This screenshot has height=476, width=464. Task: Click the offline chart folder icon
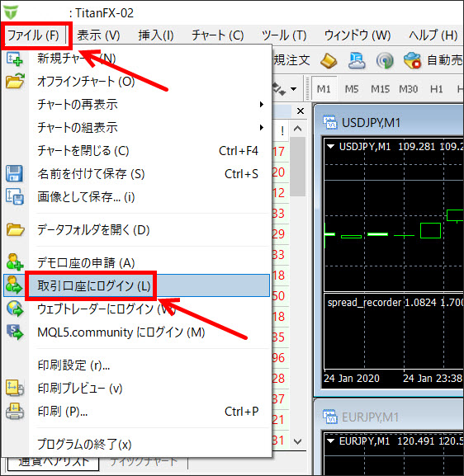[x=15, y=82]
